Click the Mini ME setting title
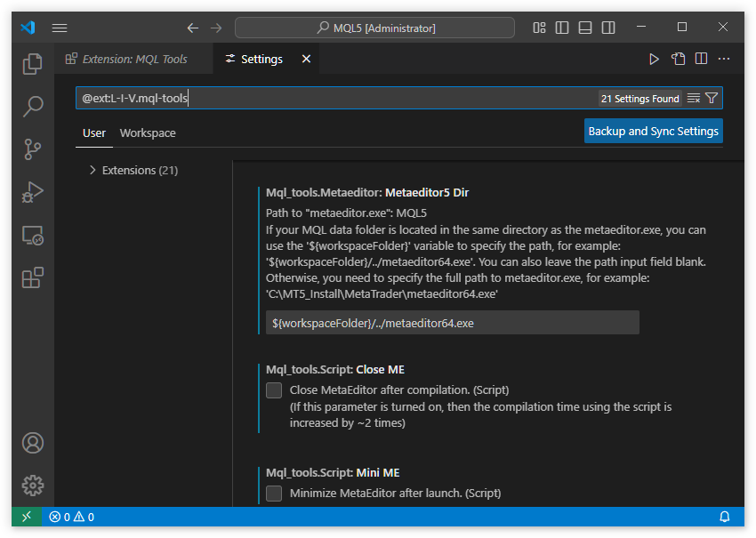 tap(333, 472)
